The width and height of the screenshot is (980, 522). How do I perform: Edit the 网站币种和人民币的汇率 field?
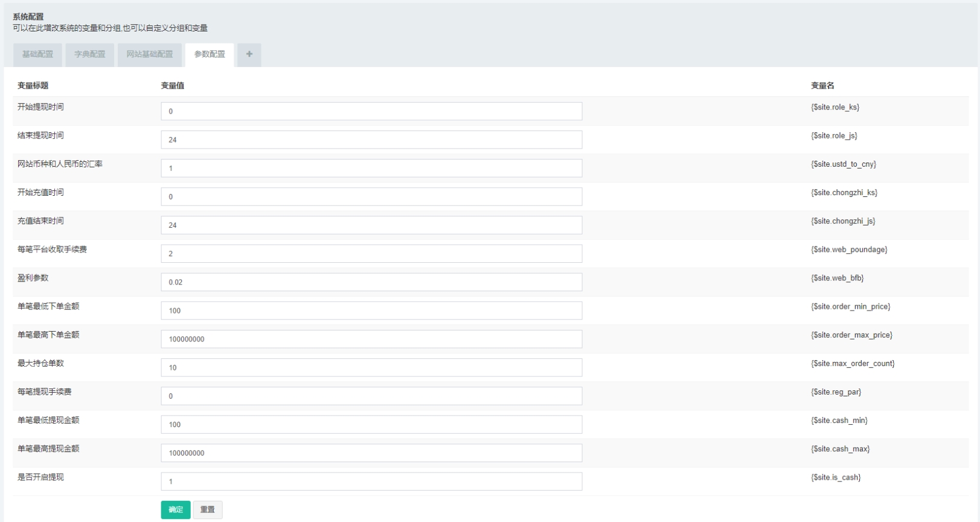[371, 168]
